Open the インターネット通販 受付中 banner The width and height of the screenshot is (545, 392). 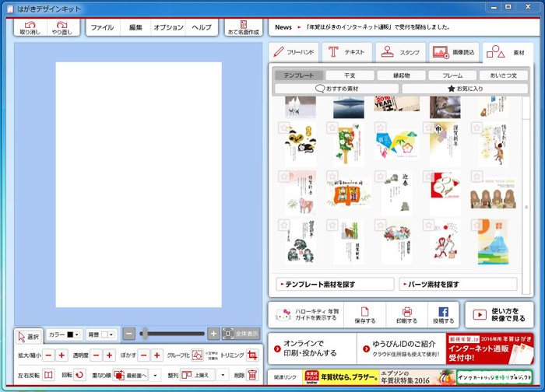(490, 348)
